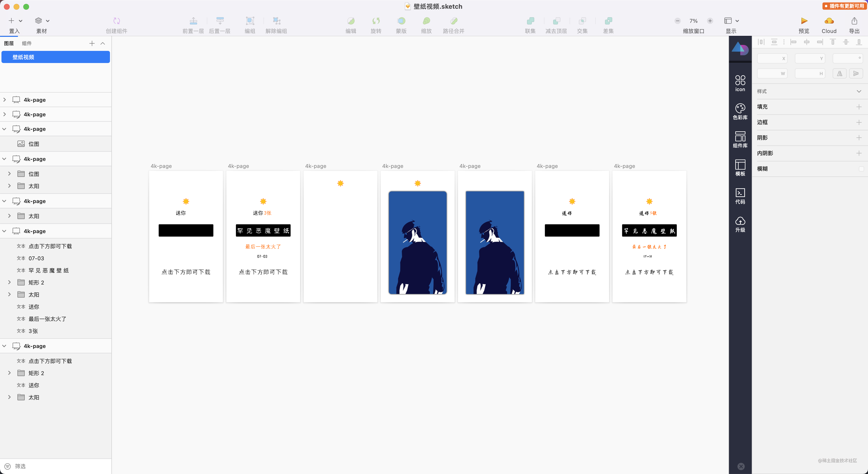Collapse the pages list chevron
The image size is (868, 474).
(103, 43)
